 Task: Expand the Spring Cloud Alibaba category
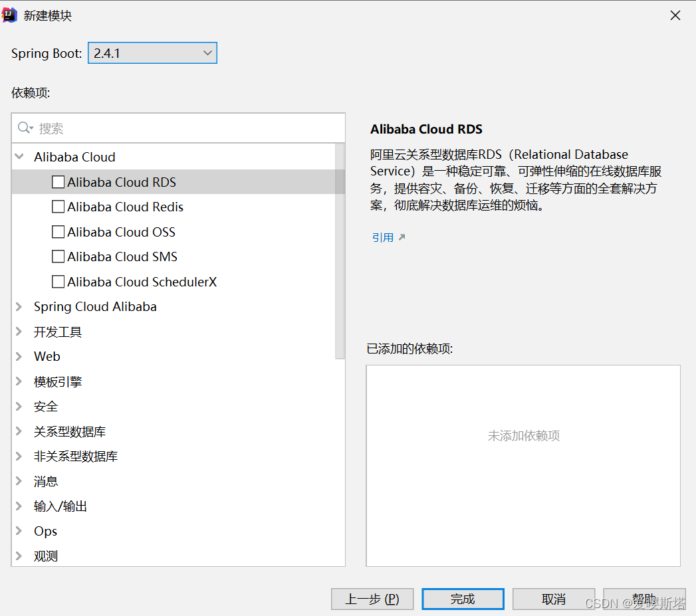pos(19,306)
